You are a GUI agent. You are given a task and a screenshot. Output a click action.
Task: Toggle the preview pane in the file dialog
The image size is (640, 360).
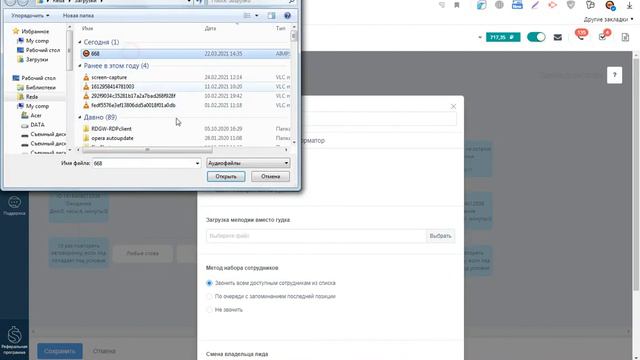tap(271, 16)
